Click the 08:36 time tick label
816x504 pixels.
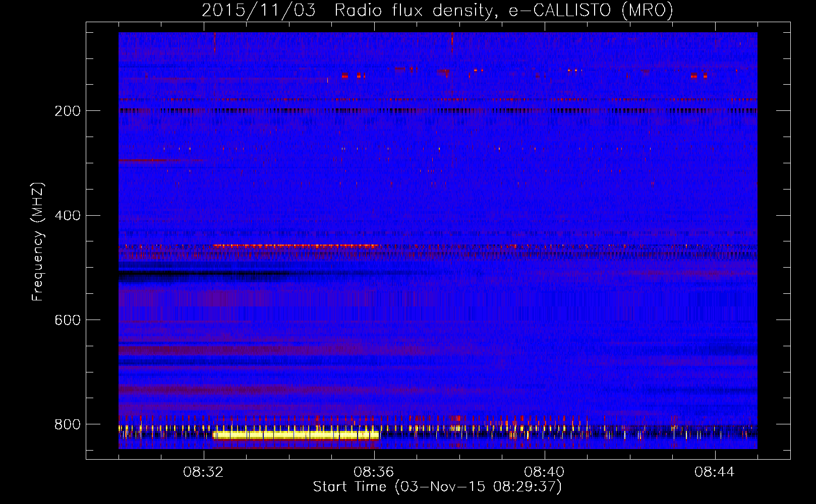[374, 472]
